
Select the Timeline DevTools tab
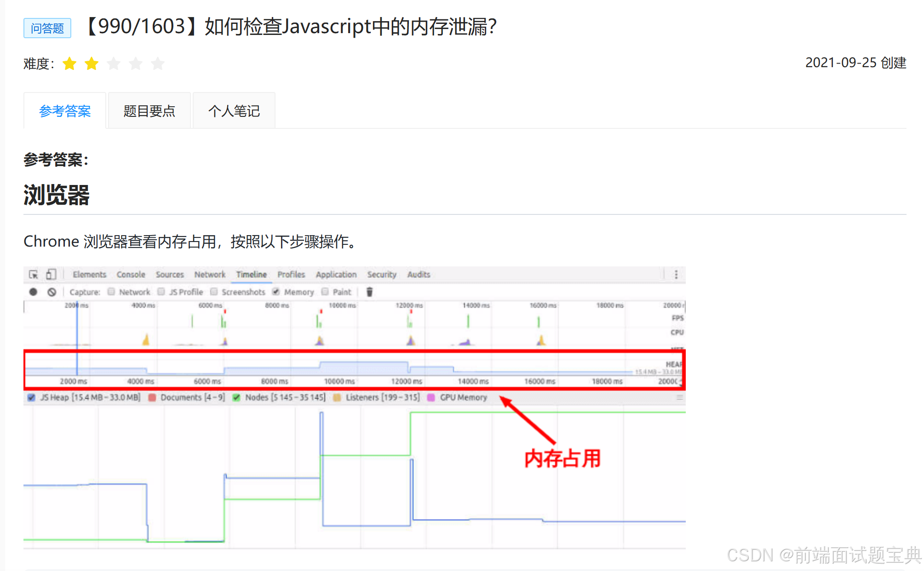[251, 275]
